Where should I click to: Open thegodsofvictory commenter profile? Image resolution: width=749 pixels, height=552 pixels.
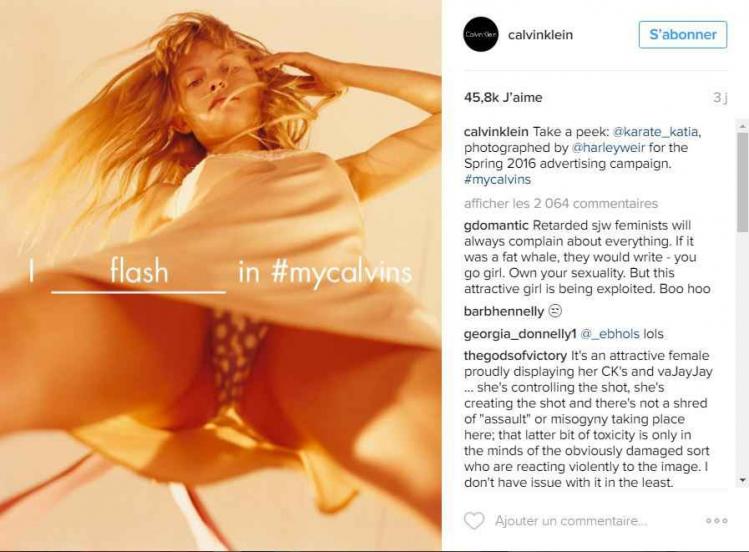(x=515, y=356)
